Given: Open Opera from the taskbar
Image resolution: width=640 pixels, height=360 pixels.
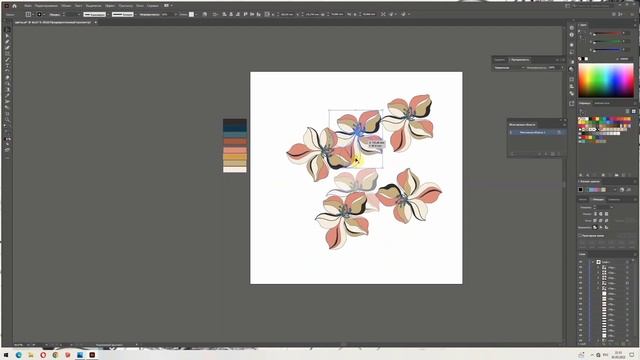Looking at the screenshot, I should (x=43, y=355).
